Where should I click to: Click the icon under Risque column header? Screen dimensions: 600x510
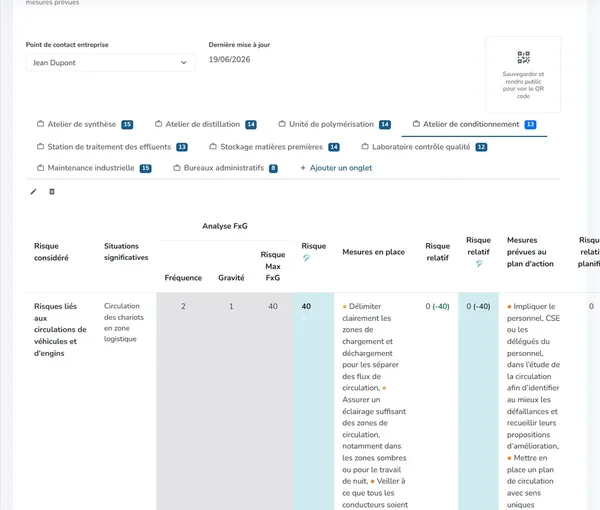click(x=306, y=258)
